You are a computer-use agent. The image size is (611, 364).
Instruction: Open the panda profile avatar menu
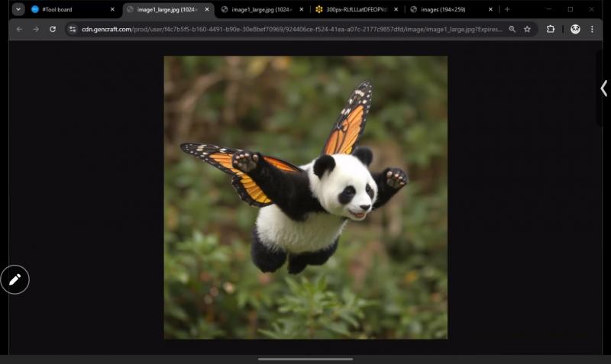575,29
